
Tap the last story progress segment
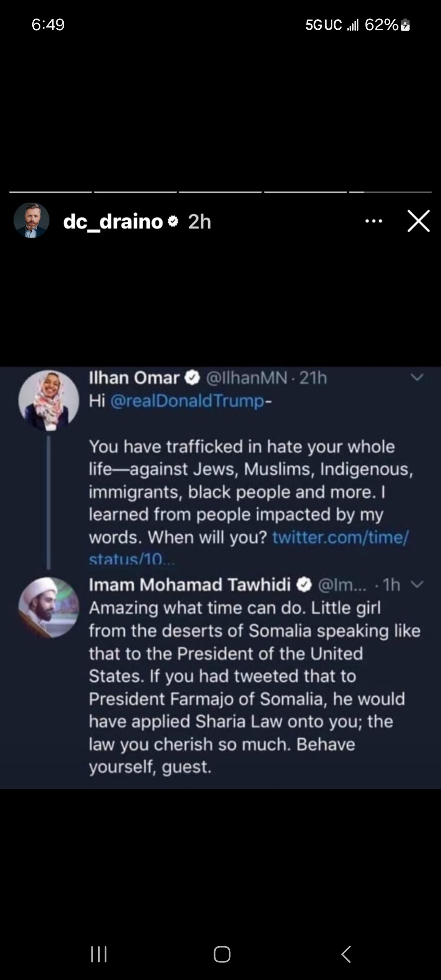(x=390, y=192)
